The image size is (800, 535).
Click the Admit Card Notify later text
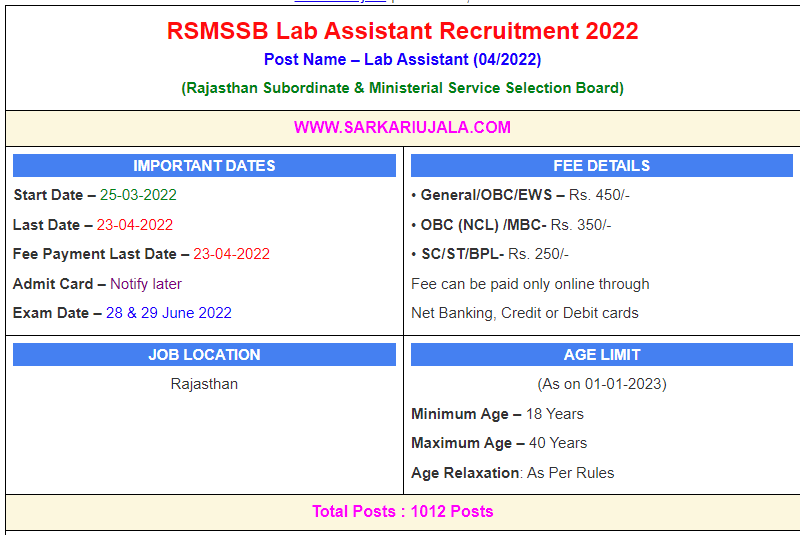[x=97, y=284]
